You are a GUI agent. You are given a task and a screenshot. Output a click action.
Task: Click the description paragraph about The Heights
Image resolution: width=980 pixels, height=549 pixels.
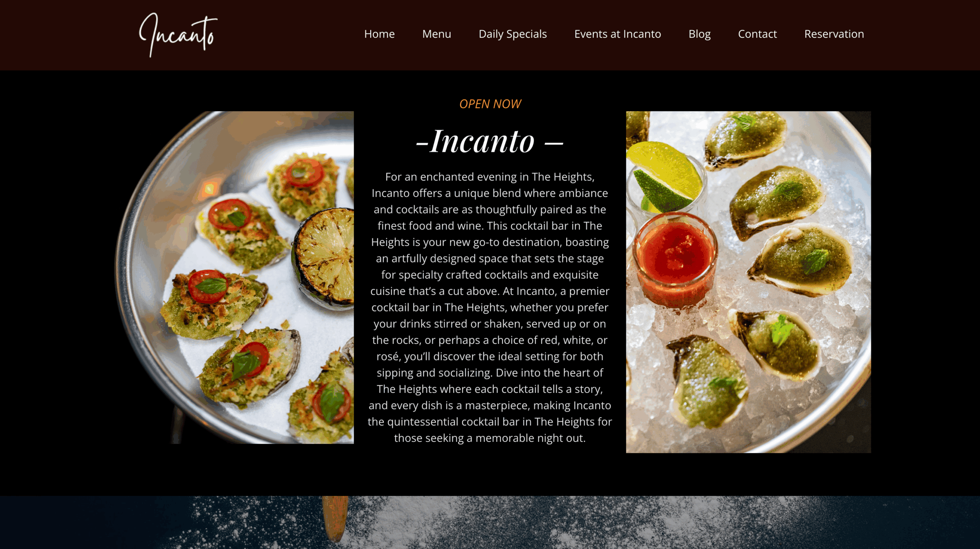[x=490, y=307]
